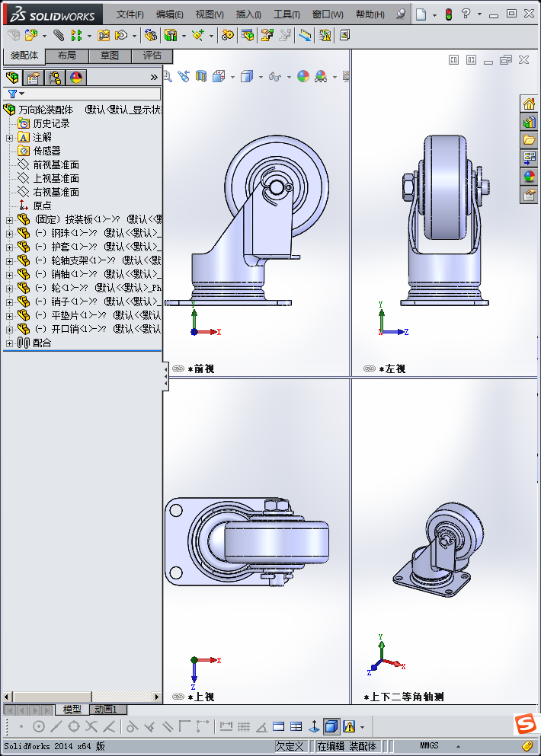
Task: Toggle link views icon in 左视 viewport
Action: point(370,368)
